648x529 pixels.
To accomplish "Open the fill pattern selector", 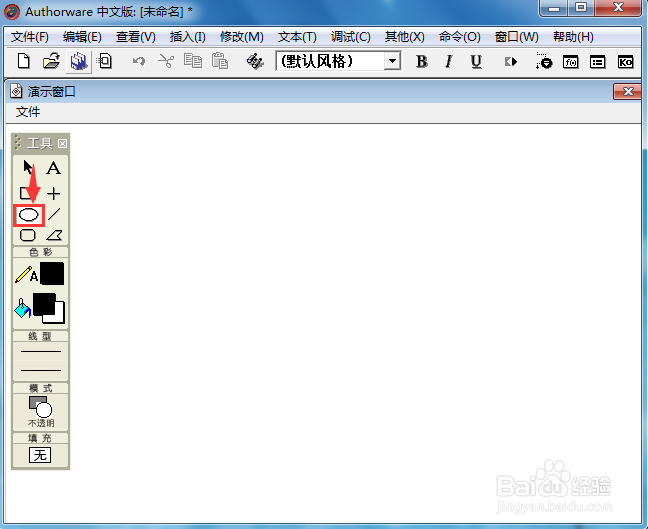I will point(40,455).
